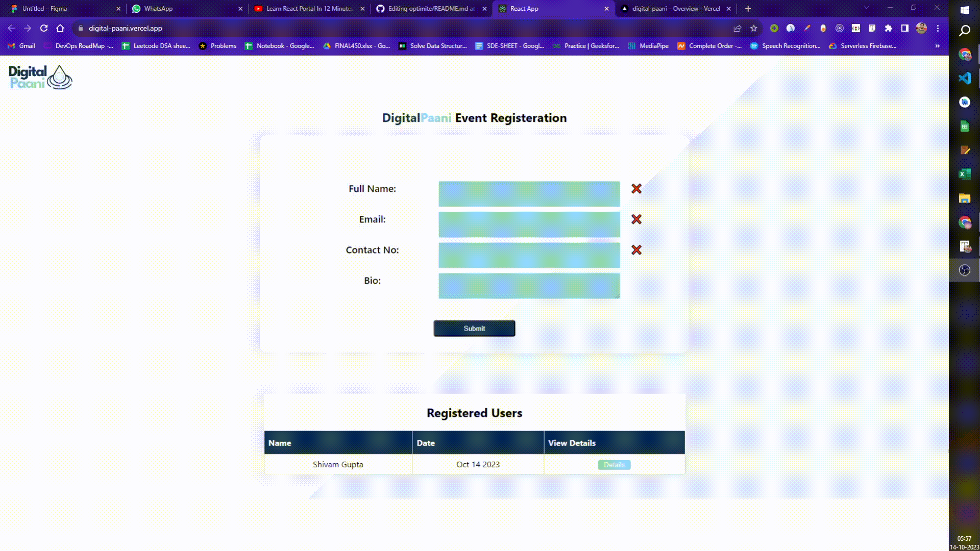Viewport: 980px width, 551px height.
Task: Open Visual Studio Code from the taskbar
Action: coord(964,78)
